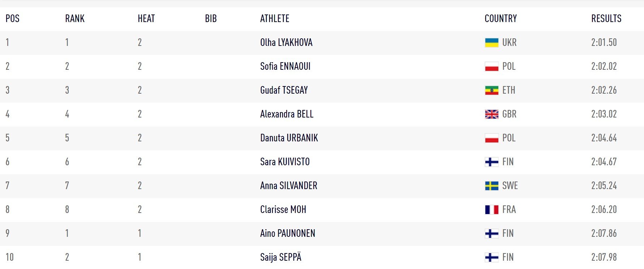
Task: Click the Ukraine flag icon
Action: 491,43
